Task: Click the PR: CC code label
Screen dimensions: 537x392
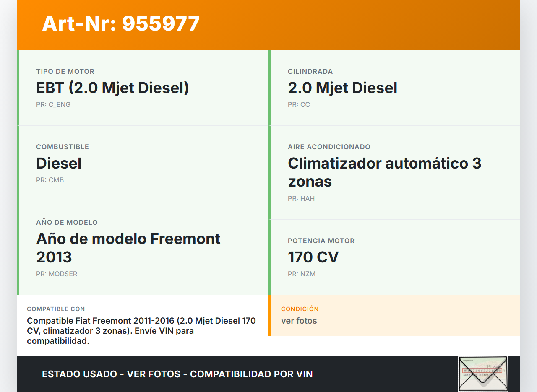Action: tap(299, 105)
